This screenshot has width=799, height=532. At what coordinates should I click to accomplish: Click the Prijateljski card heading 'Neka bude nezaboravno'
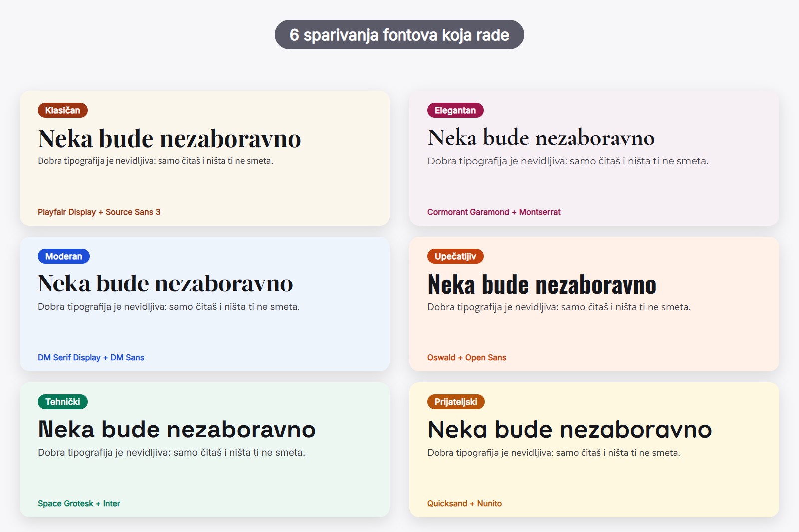(x=570, y=430)
